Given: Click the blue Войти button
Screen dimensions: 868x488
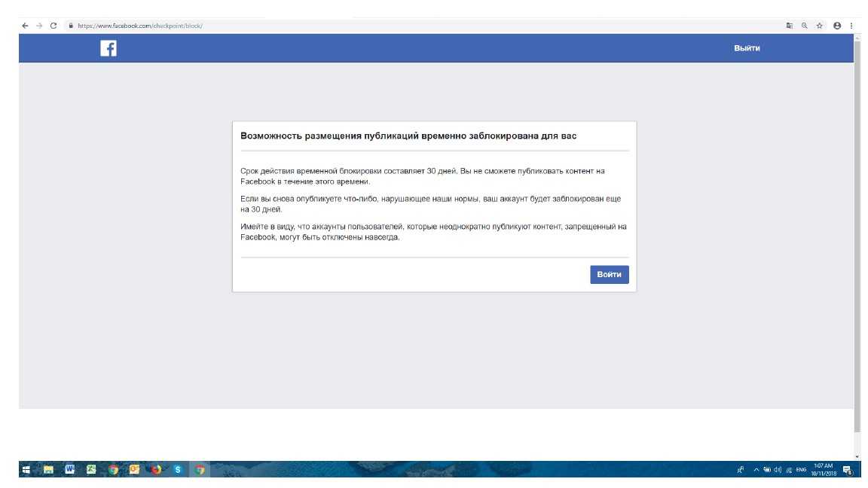Looking at the screenshot, I should 609,274.
